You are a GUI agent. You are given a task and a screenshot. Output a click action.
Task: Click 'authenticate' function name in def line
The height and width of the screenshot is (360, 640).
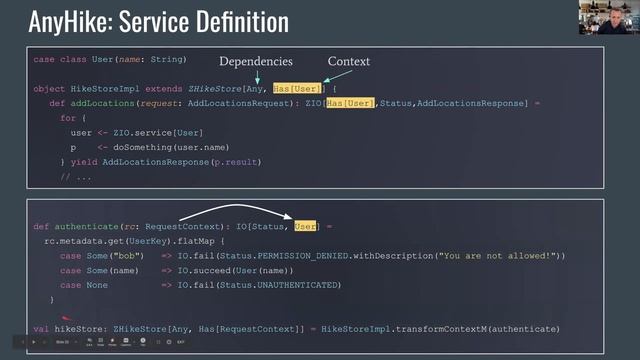tap(87, 227)
